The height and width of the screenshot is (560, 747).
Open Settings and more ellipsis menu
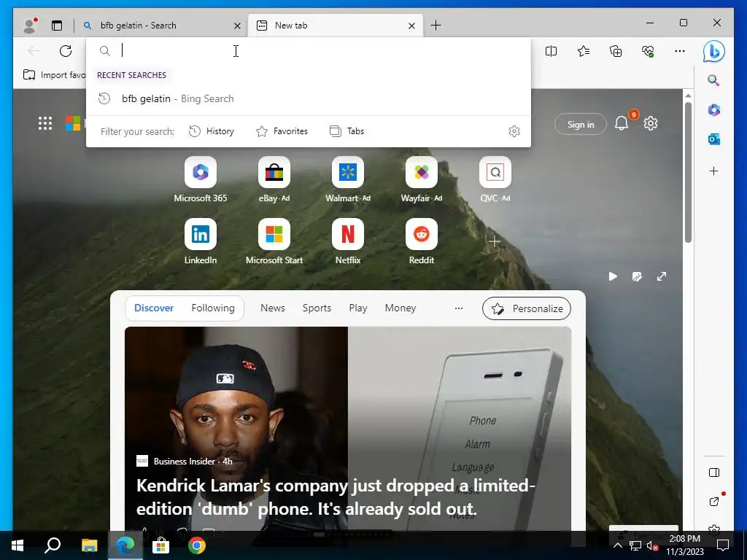tap(680, 51)
